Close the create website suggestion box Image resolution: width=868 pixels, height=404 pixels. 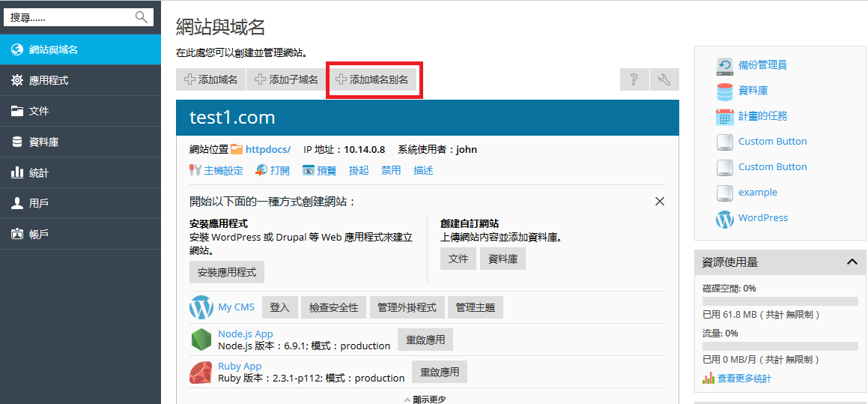coord(660,202)
